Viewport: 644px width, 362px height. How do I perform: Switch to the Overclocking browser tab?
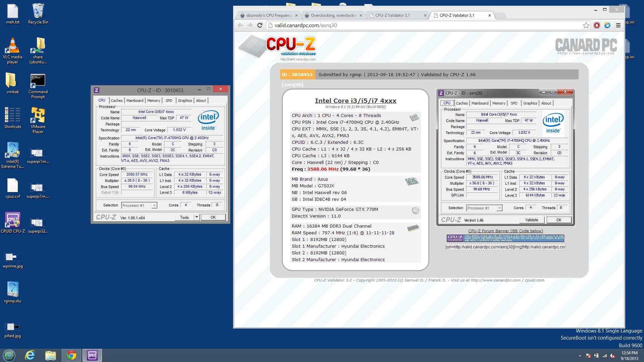333,15
